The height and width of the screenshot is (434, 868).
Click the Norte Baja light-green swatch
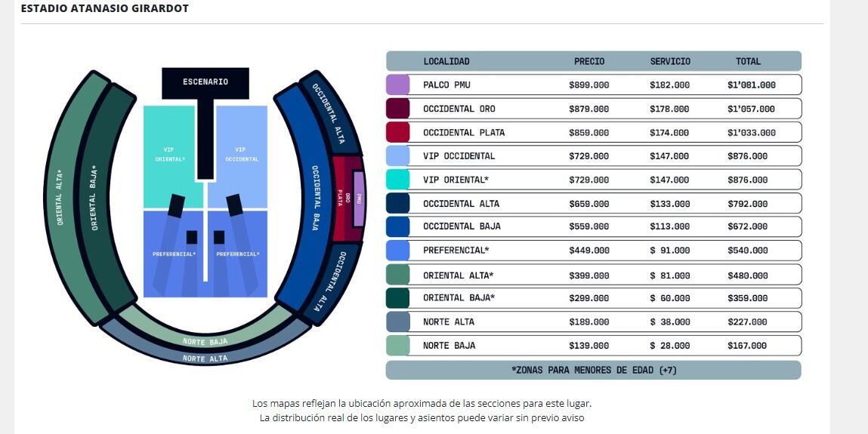(x=397, y=346)
